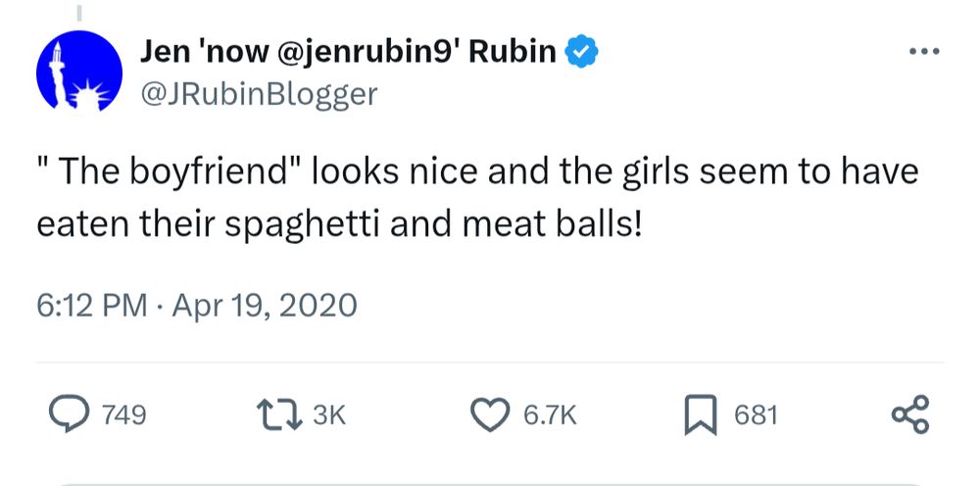Viewport: 980px width, 486px height.
Task: Click the display name Jen 'now @jenrubin9' Rubin
Action: click(349, 53)
